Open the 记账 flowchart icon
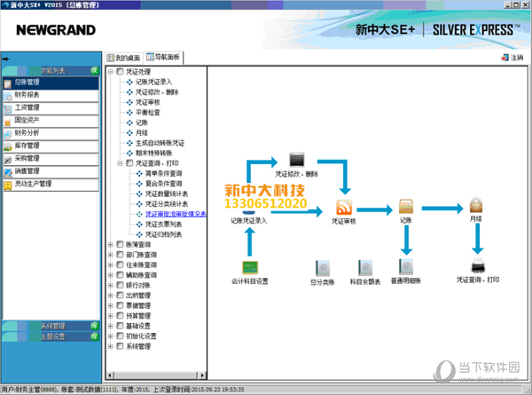532x395 pixels. click(406, 207)
